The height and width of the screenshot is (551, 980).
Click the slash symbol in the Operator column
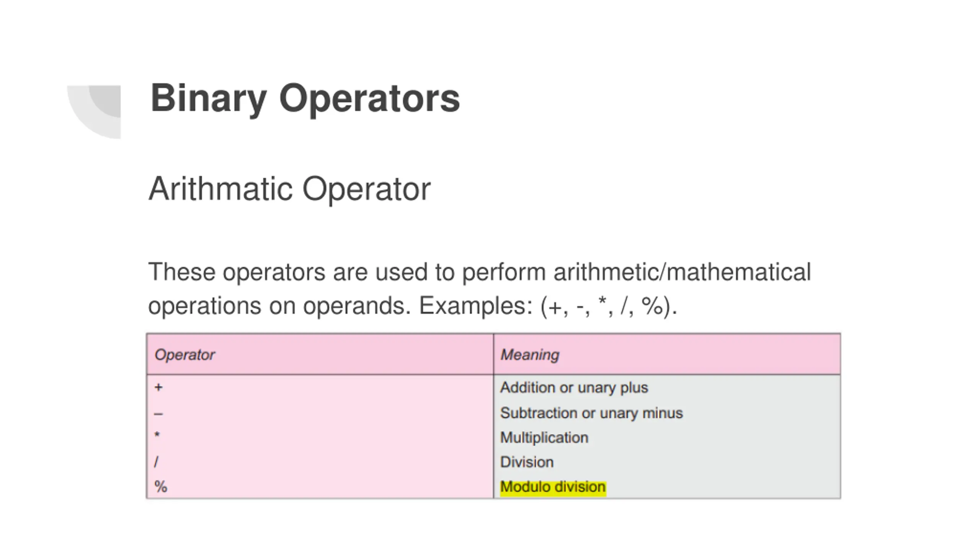pyautogui.click(x=156, y=462)
